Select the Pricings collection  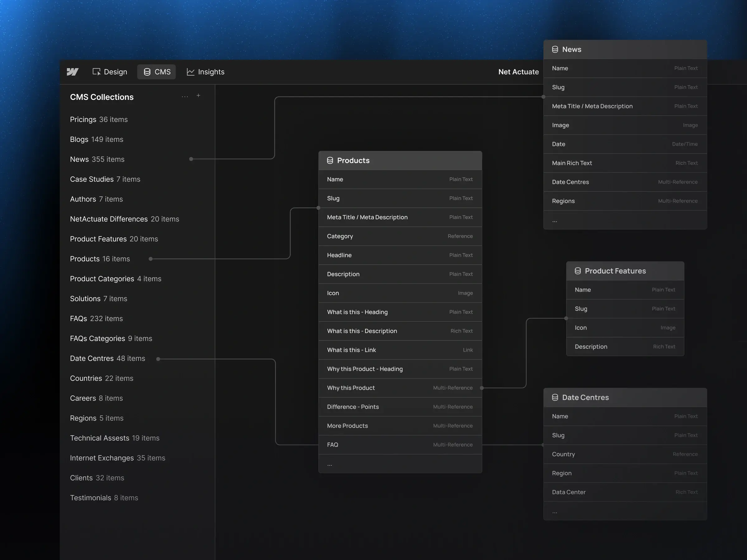click(99, 119)
